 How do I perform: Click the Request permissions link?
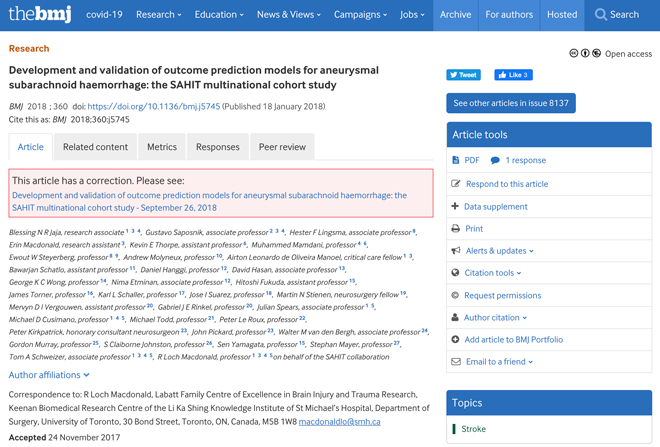(x=503, y=295)
